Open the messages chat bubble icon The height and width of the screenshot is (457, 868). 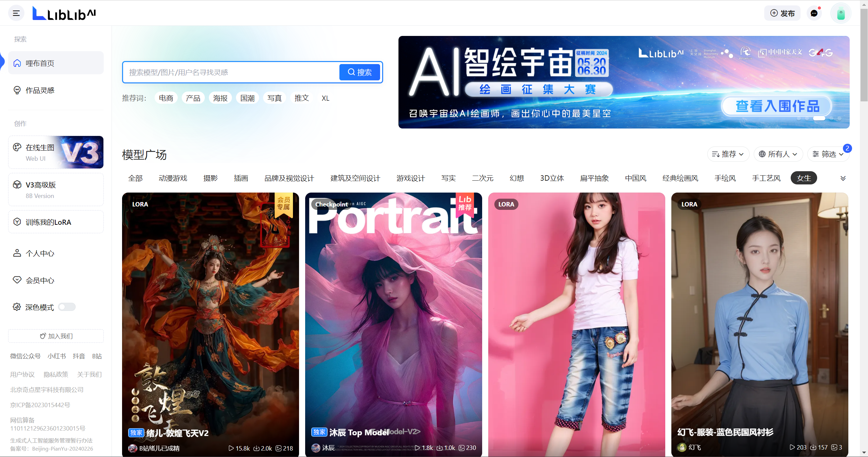tap(814, 13)
